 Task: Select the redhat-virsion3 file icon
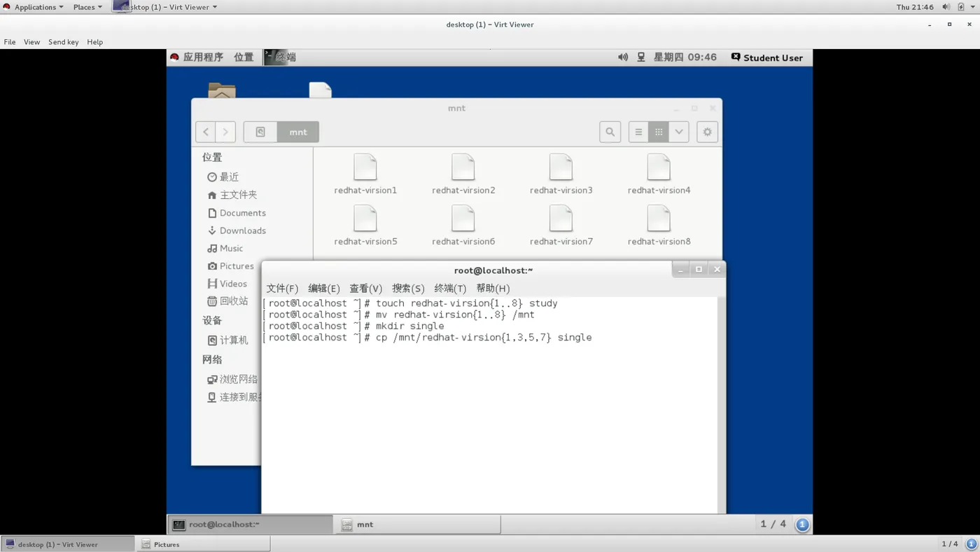(561, 168)
